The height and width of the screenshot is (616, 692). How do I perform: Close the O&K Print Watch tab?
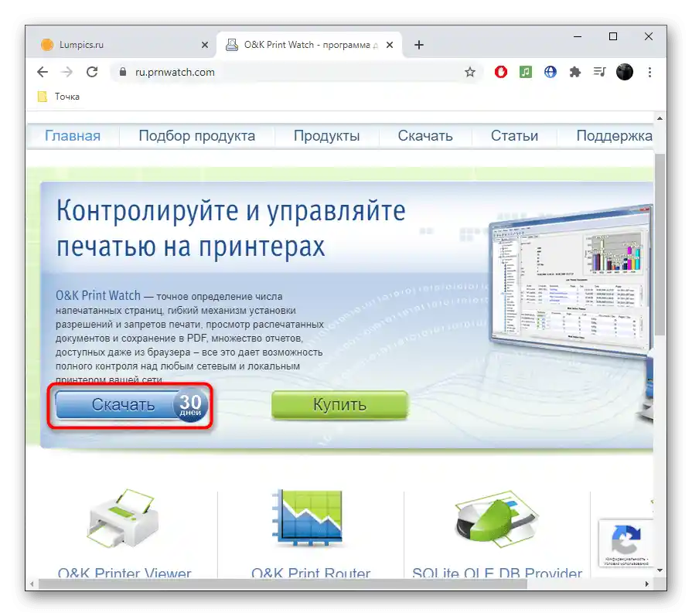pos(390,45)
